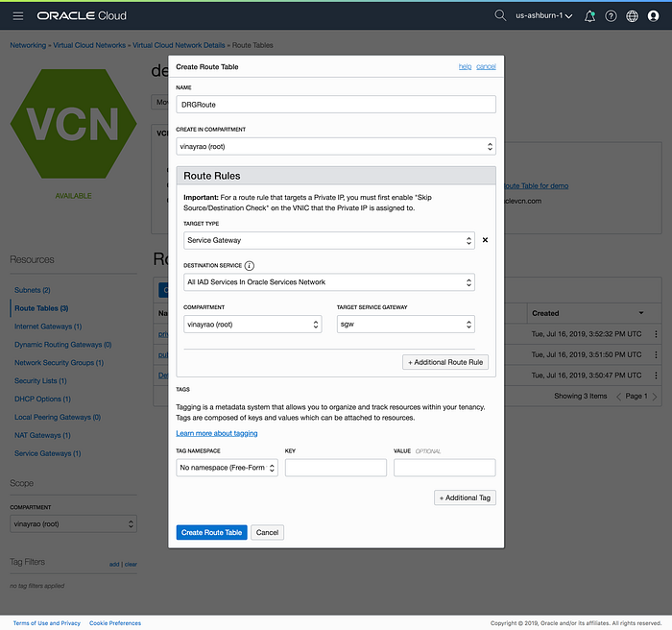
Task: Click Create Route Table button
Action: [x=212, y=533]
